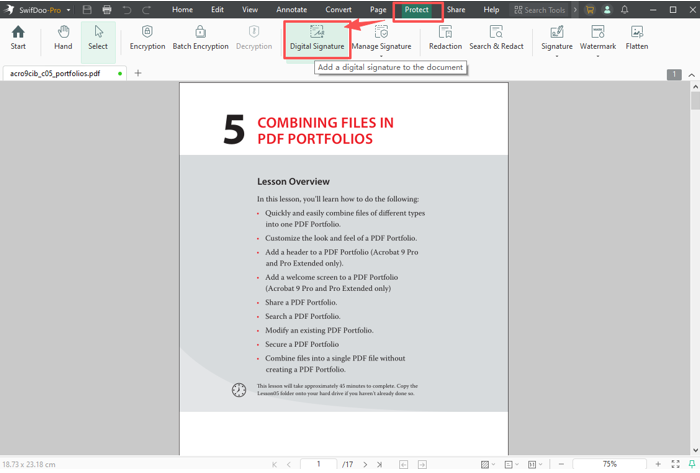
Task: Show more menu tabs with chevron
Action: [x=575, y=9]
